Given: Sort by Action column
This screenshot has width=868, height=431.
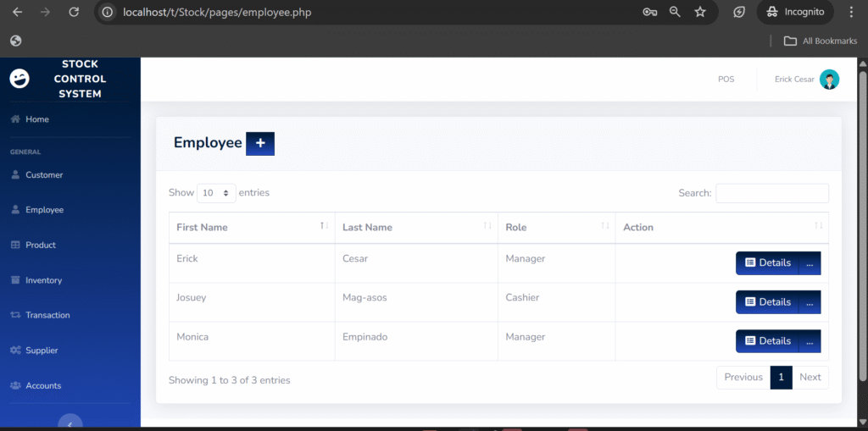Looking at the screenshot, I should coord(722,228).
